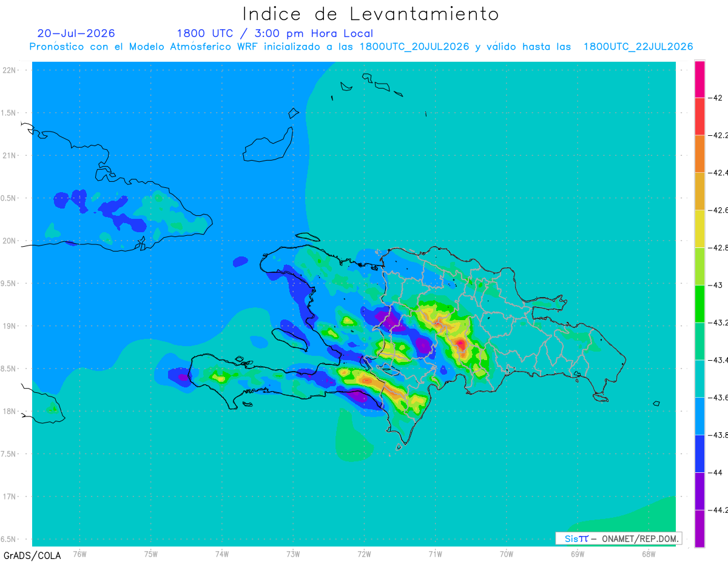This screenshot has width=728, height=562.
Task: Click the colorbar value "-44"
Action: [715, 472]
